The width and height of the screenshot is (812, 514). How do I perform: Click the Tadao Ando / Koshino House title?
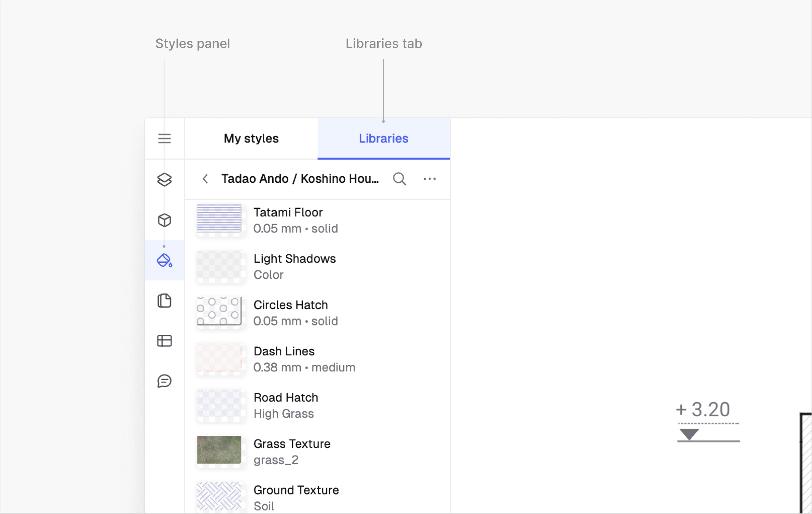click(x=300, y=179)
